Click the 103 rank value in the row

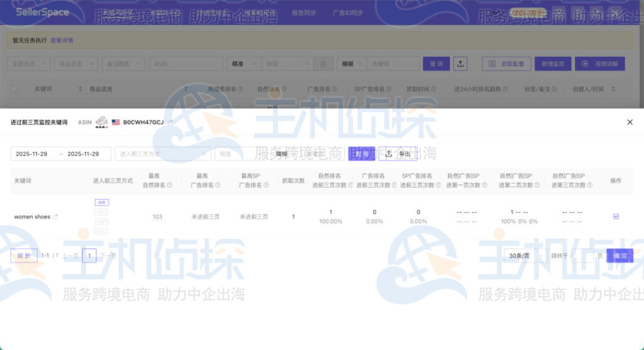click(x=157, y=217)
